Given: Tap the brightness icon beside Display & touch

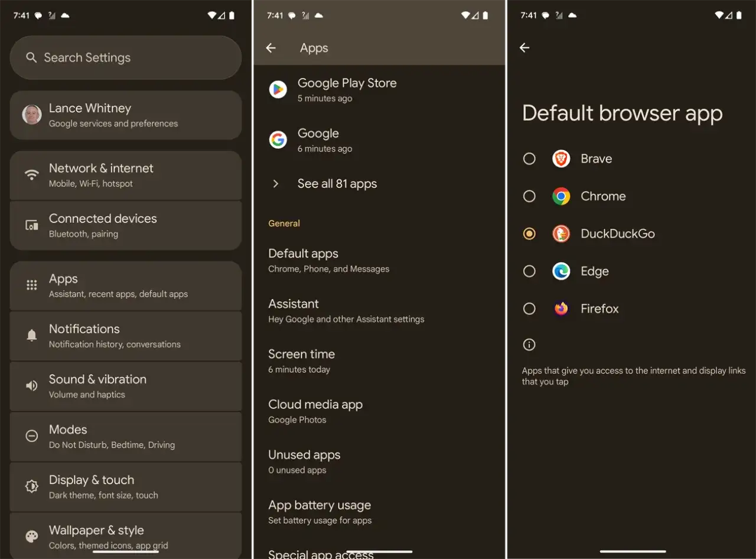Looking at the screenshot, I should coord(31,486).
